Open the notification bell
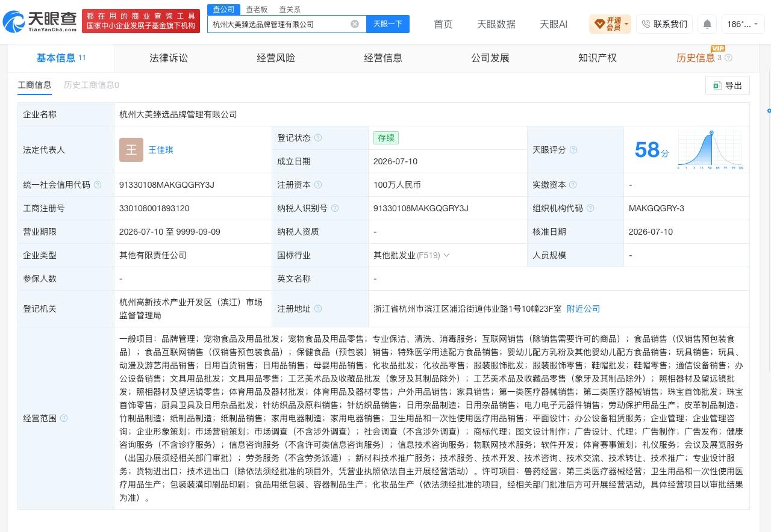Screen dimensions: 771x532 point(707,24)
